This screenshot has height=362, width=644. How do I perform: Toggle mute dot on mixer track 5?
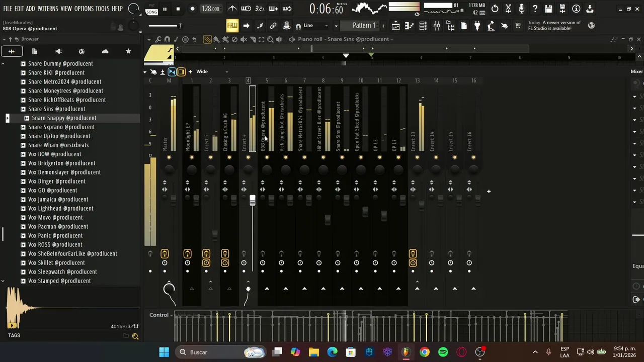pyautogui.click(x=267, y=157)
